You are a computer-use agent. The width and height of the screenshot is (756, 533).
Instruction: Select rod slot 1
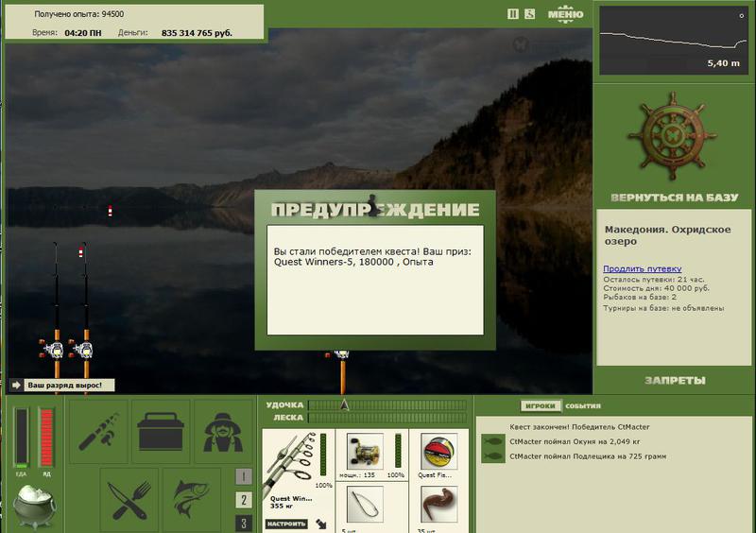coord(244,476)
